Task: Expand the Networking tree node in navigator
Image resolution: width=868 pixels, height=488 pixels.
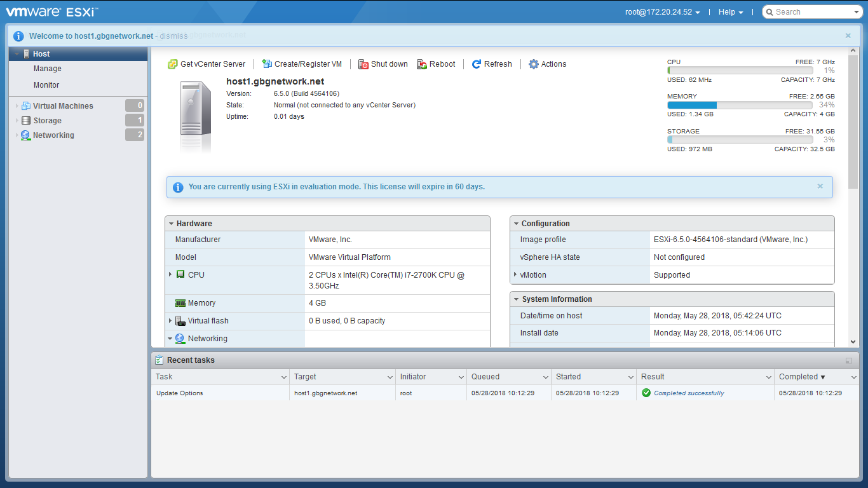Action: tap(17, 135)
